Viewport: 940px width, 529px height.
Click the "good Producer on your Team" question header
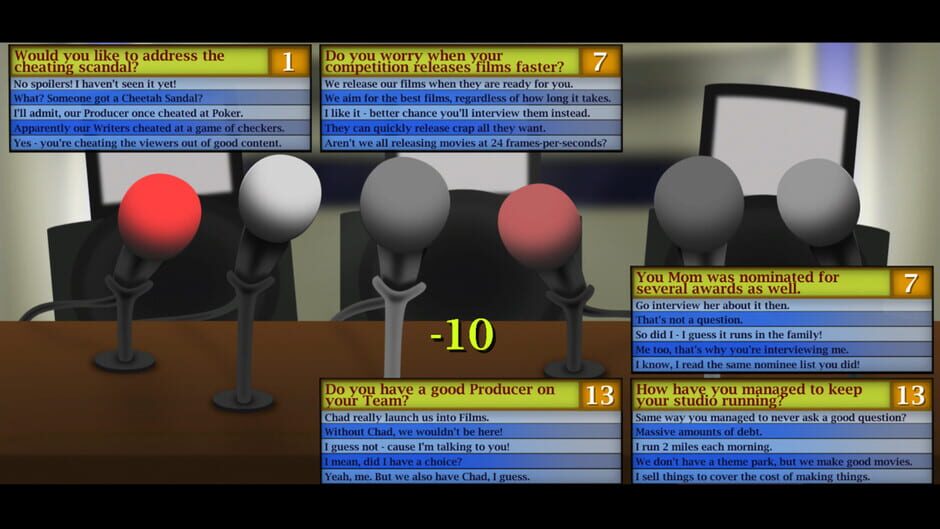pyautogui.click(x=450, y=395)
